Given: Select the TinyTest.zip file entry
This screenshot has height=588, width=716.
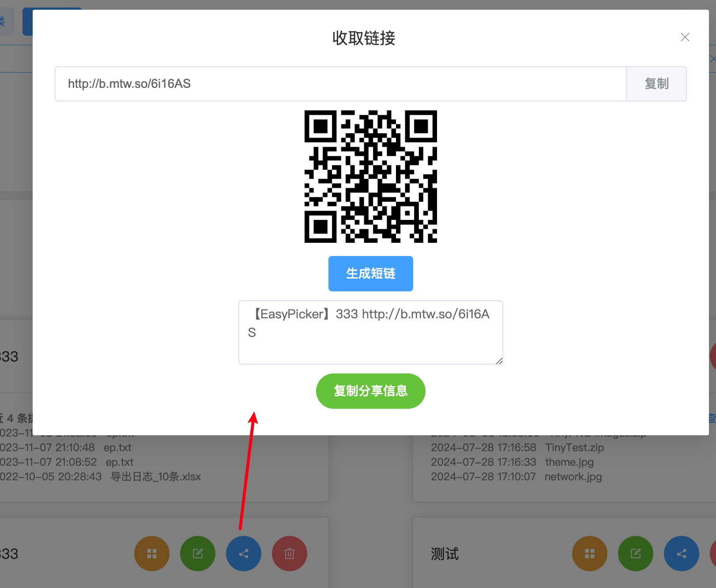Looking at the screenshot, I should [x=574, y=448].
